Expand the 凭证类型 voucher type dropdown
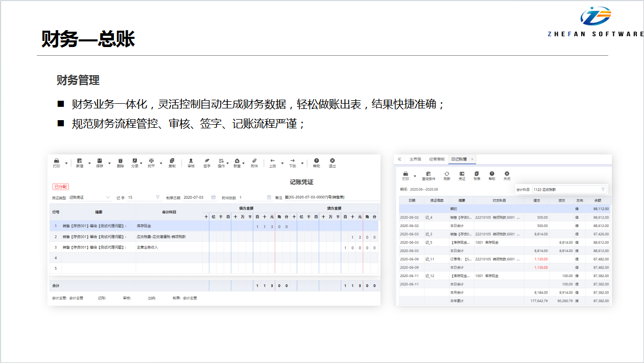The width and height of the screenshot is (644, 363). 108,197
